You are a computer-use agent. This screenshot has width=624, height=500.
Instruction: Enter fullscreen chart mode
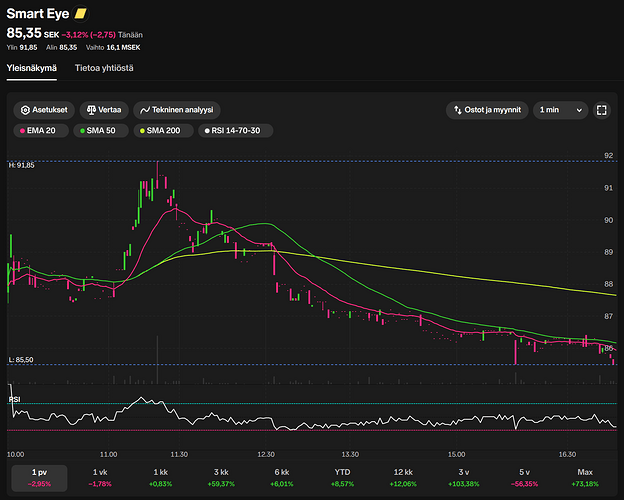point(602,110)
